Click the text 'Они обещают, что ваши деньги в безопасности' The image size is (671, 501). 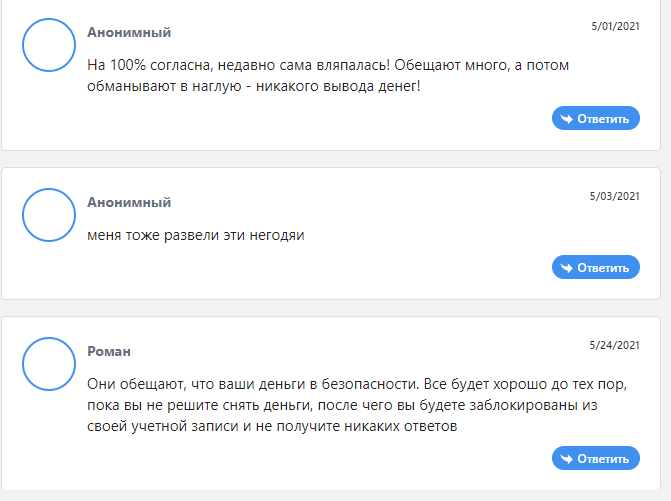pos(252,384)
